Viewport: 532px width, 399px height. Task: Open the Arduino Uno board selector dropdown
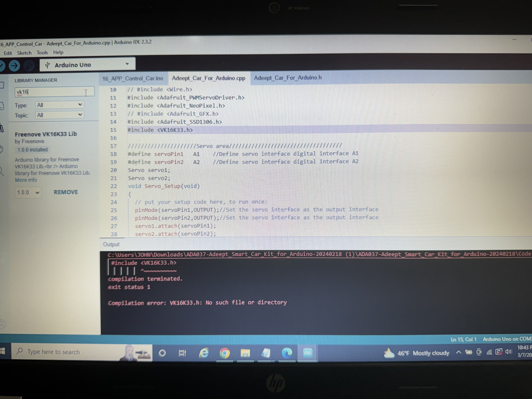(87, 65)
